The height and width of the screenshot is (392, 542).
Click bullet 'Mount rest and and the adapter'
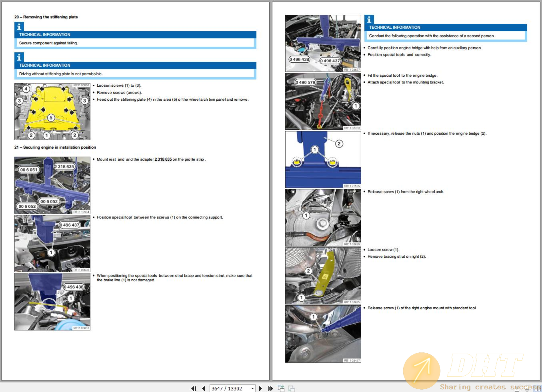click(x=151, y=159)
